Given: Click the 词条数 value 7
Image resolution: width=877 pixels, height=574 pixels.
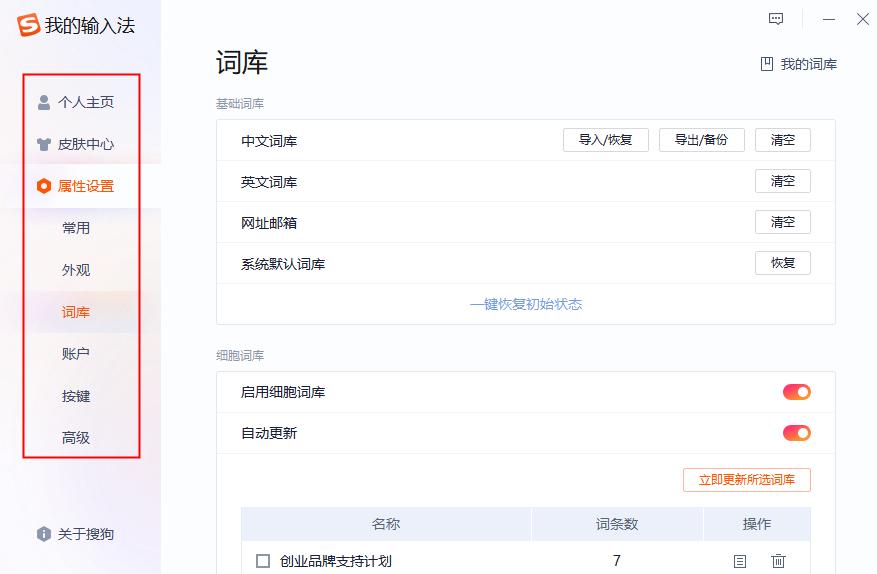Looking at the screenshot, I should pos(616,561).
